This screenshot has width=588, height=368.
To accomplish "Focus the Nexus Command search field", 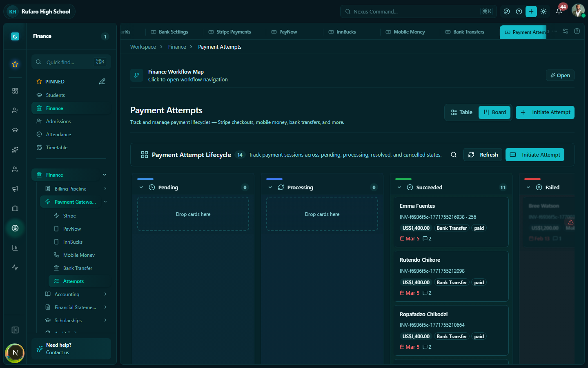I will click(x=419, y=11).
